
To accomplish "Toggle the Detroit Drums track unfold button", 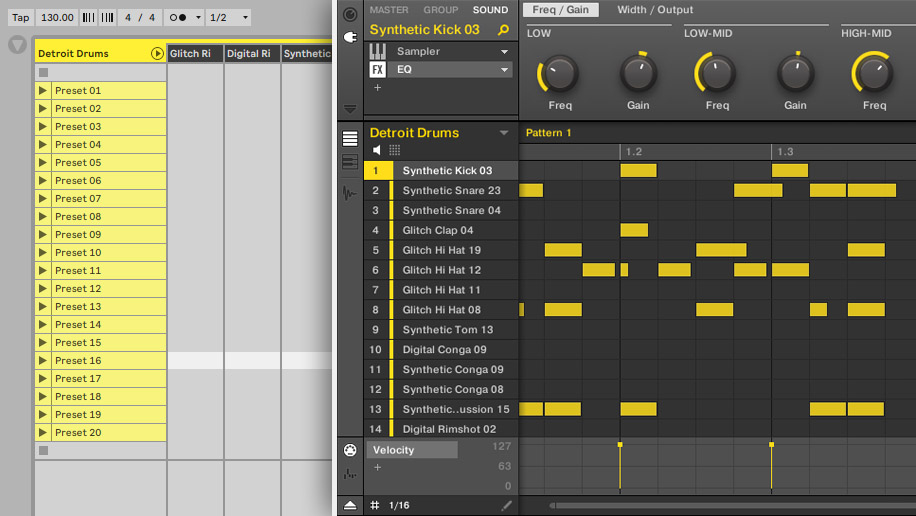I will pos(157,53).
